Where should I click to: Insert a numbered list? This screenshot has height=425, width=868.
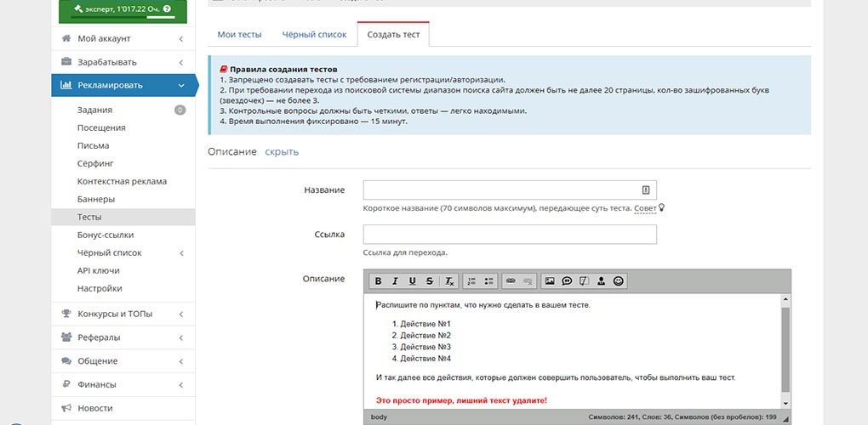click(471, 281)
